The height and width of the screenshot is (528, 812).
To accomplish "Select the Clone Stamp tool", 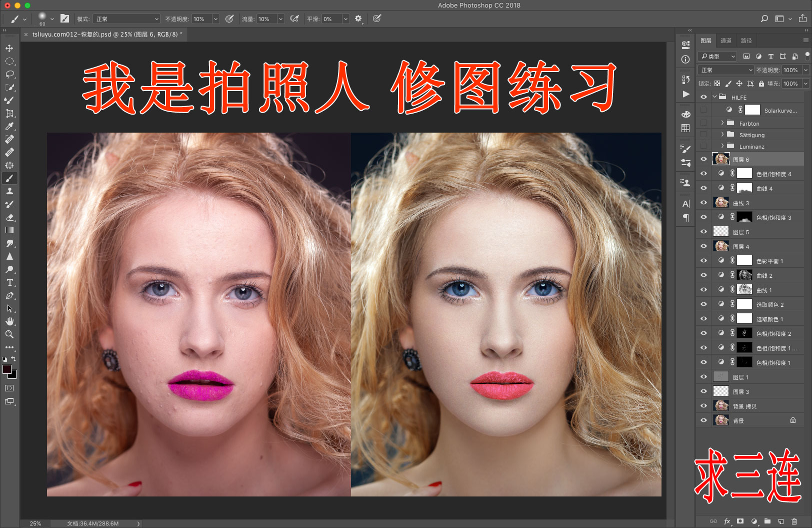I will tap(9, 192).
